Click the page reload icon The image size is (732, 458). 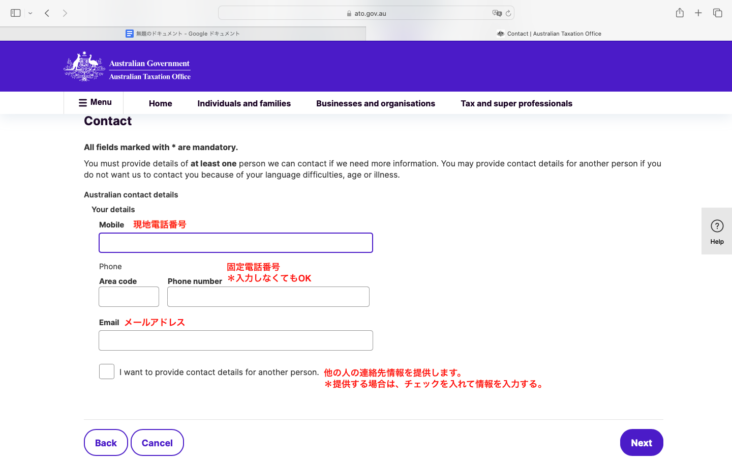click(509, 13)
